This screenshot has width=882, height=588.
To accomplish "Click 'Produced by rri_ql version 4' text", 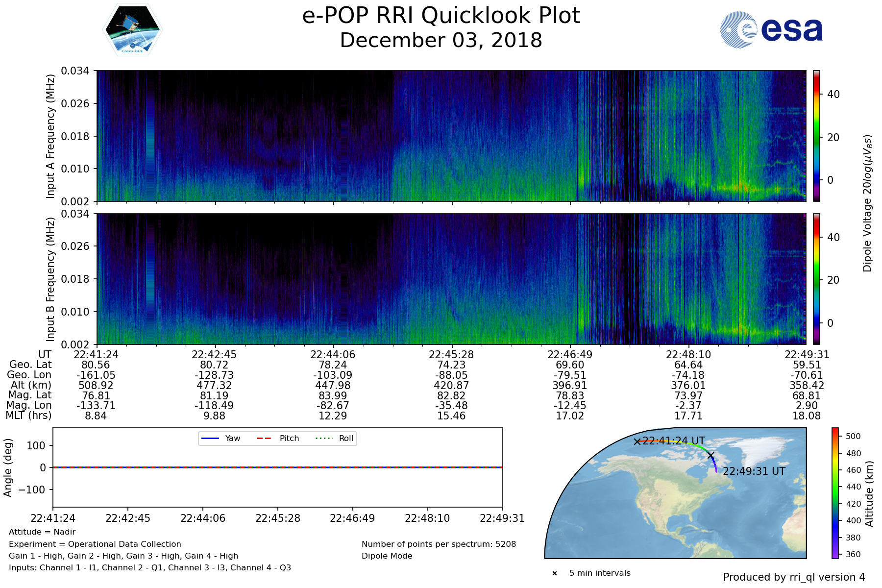I will tap(794, 577).
